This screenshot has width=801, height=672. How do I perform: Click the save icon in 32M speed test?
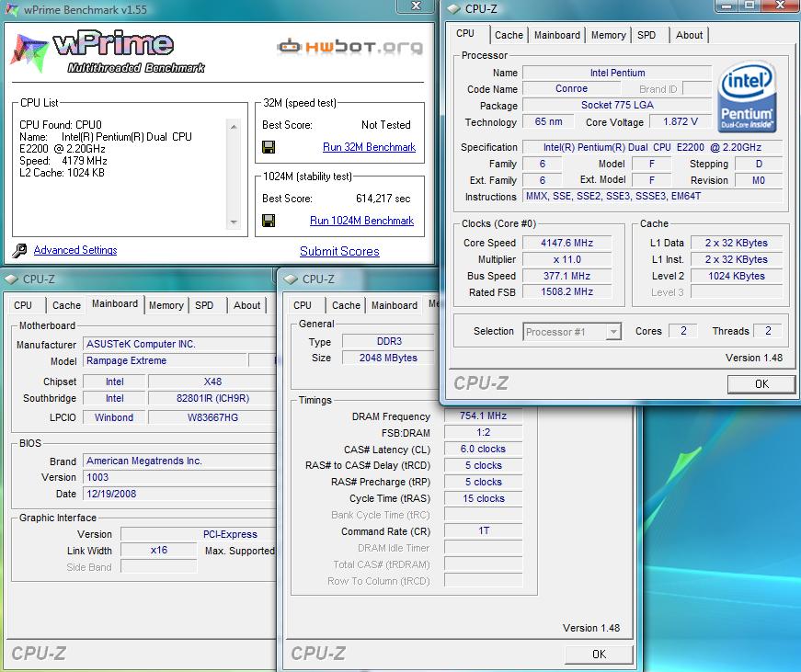269,147
